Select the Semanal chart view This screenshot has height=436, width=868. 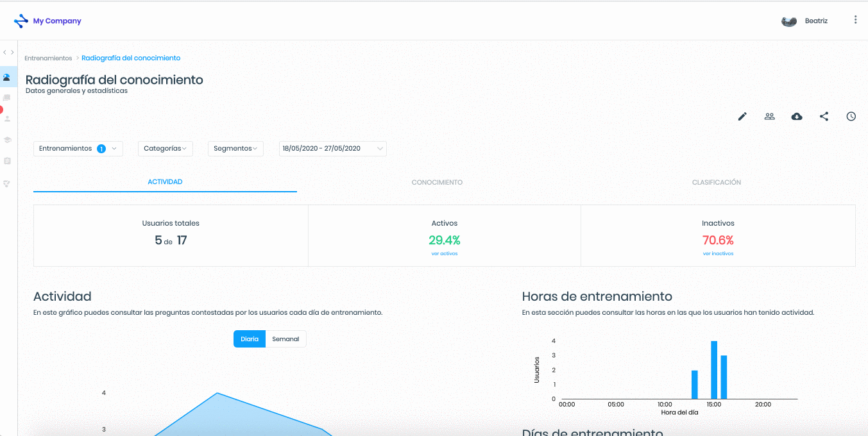pos(285,339)
